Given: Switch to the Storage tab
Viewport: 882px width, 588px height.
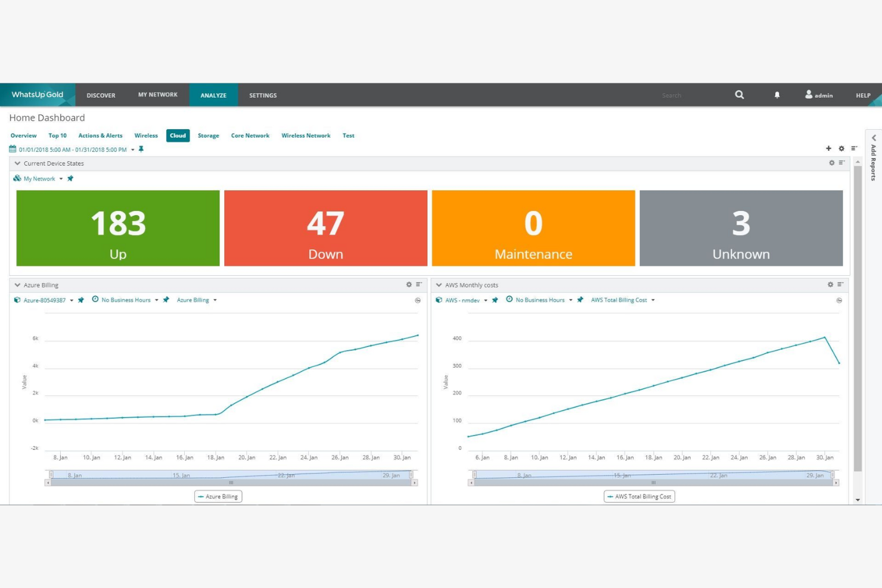Looking at the screenshot, I should [208, 135].
